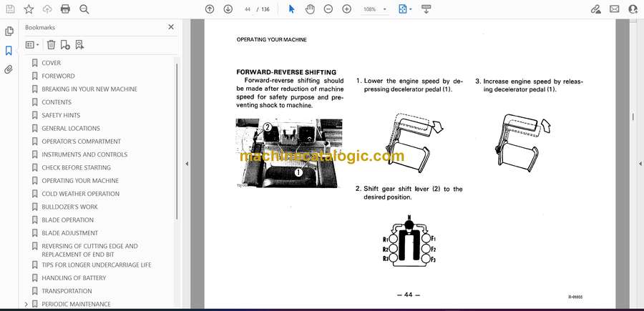Activate the hand pan tool
This screenshot has height=311, width=644.
(x=310, y=9)
